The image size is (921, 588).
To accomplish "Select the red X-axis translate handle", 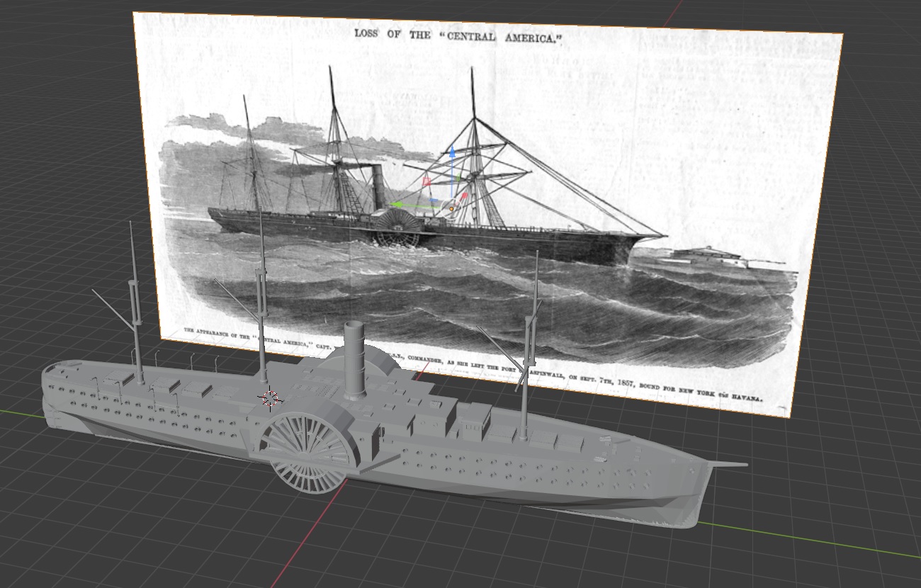I will 465,195.
